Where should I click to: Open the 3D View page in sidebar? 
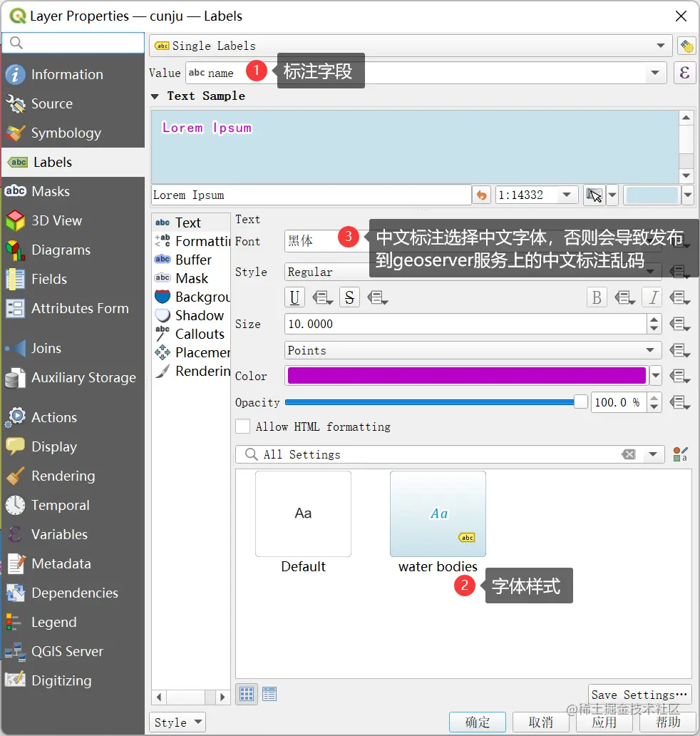(x=73, y=220)
